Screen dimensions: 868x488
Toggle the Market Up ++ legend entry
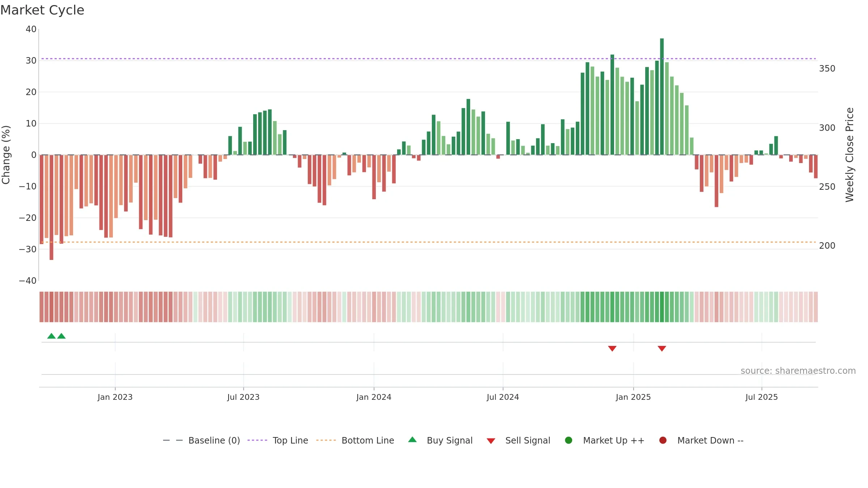[604, 440]
